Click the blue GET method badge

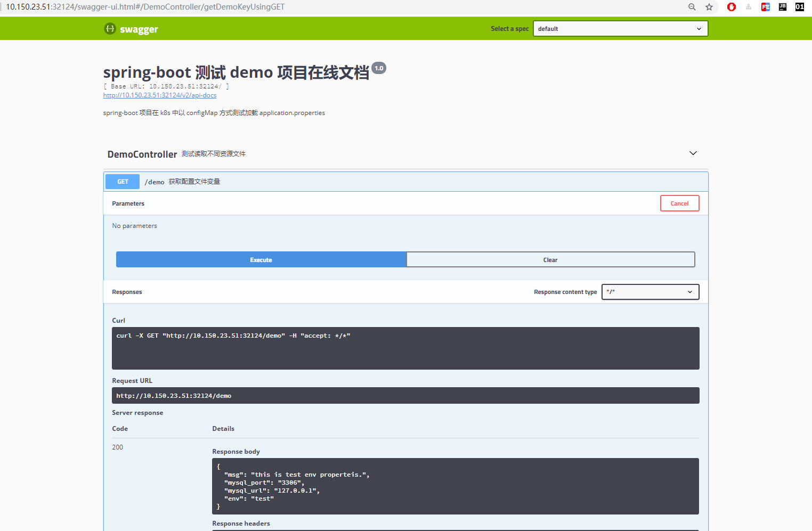[122, 181]
